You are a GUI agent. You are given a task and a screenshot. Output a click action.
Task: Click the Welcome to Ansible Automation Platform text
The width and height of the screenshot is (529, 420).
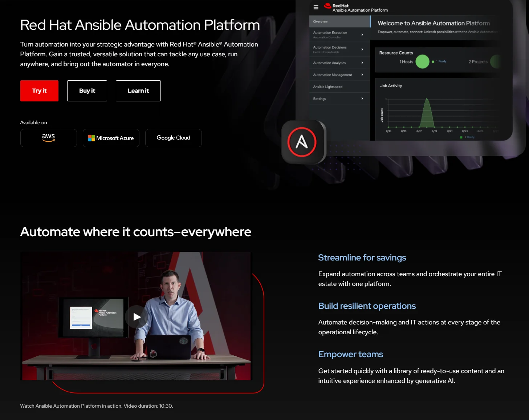click(434, 23)
